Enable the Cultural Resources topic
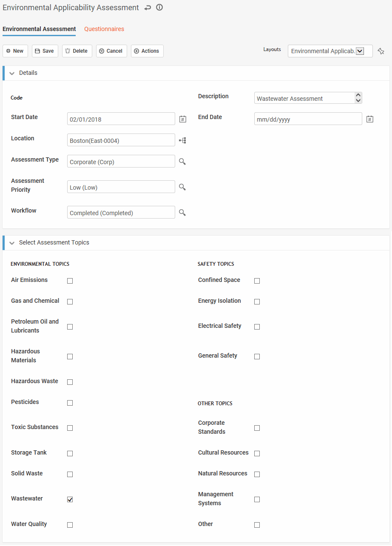This screenshot has width=392, height=546. click(257, 453)
